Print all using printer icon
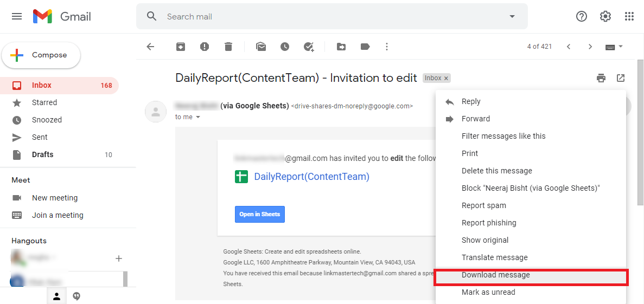 click(601, 78)
